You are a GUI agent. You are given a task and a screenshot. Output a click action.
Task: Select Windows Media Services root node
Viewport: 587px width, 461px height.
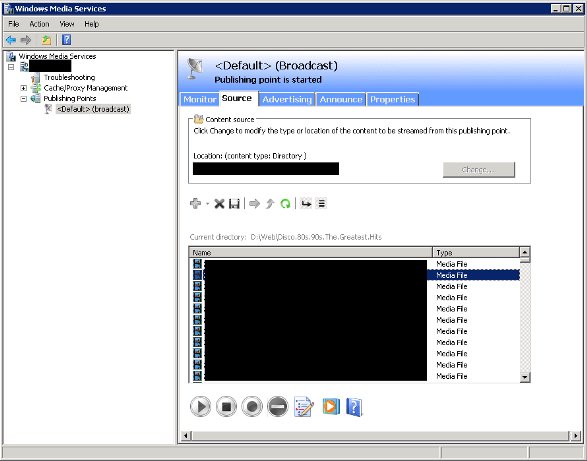(x=57, y=56)
